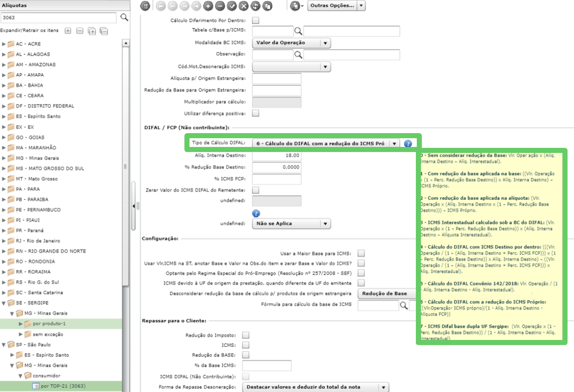Check ICMS repasse para o cliente checkbox
574x392 pixels.
(246, 345)
